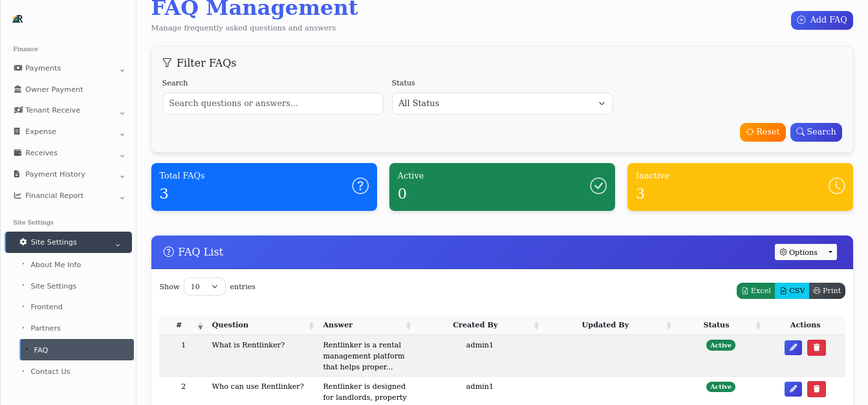Sort by the Question column header
Image resolution: width=868 pixels, height=405 pixels.
pos(231,325)
